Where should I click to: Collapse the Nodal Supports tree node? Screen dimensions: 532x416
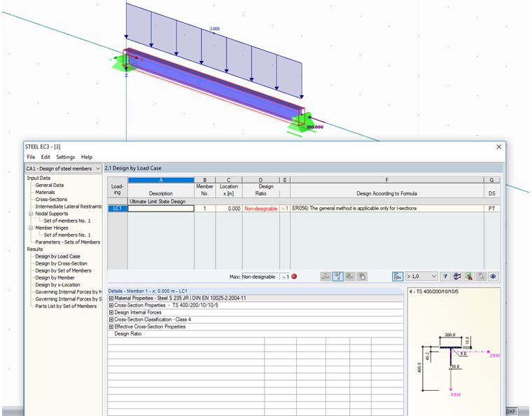point(31,214)
